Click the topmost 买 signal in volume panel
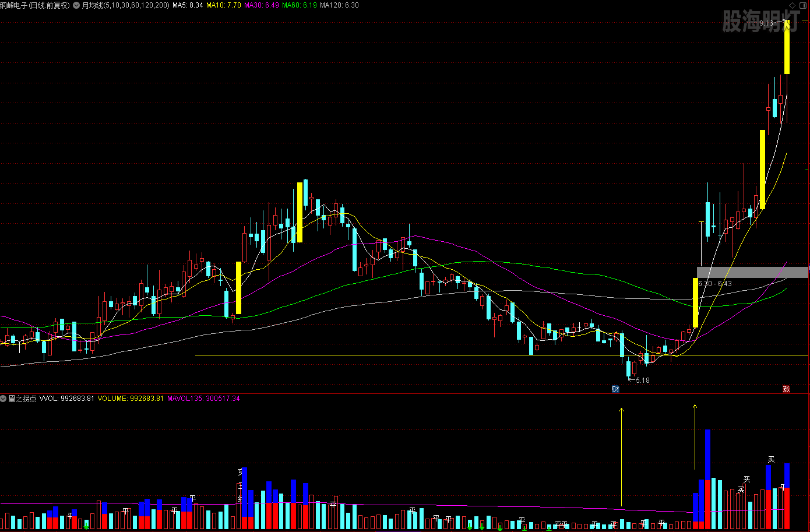 pos(771,460)
